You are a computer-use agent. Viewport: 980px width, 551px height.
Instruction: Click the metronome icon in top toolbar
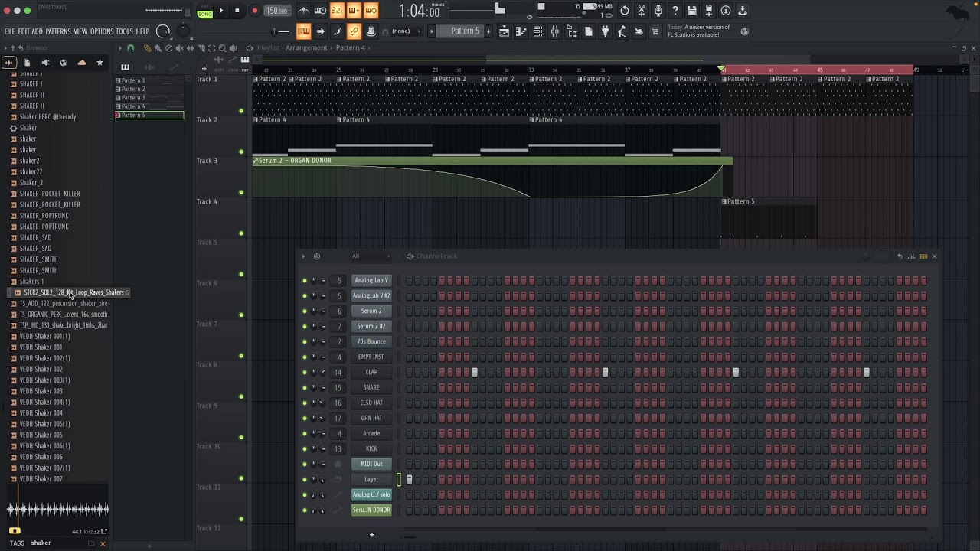coord(304,11)
